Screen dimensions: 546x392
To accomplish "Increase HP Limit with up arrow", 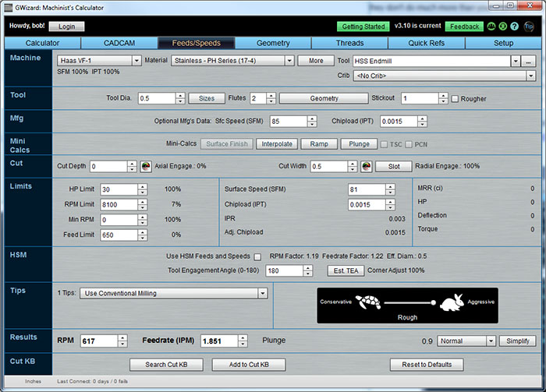I will (x=142, y=187).
